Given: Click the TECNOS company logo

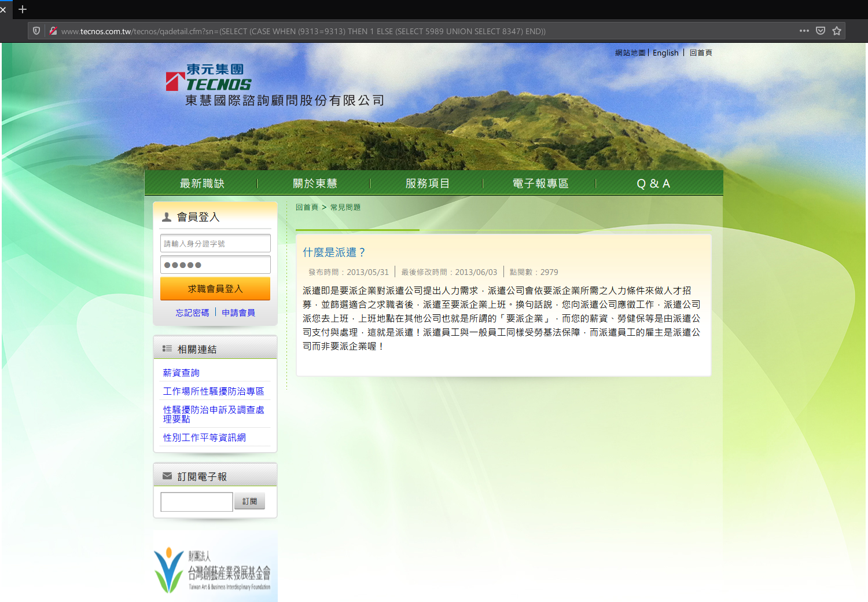Looking at the screenshot, I should [x=208, y=78].
